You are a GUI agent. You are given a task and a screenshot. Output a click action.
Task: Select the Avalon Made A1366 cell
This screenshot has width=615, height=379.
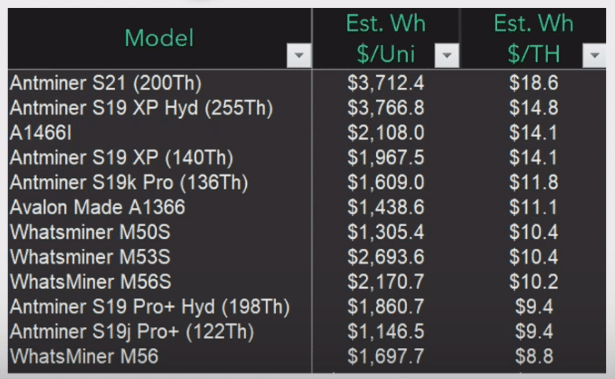tap(160, 207)
